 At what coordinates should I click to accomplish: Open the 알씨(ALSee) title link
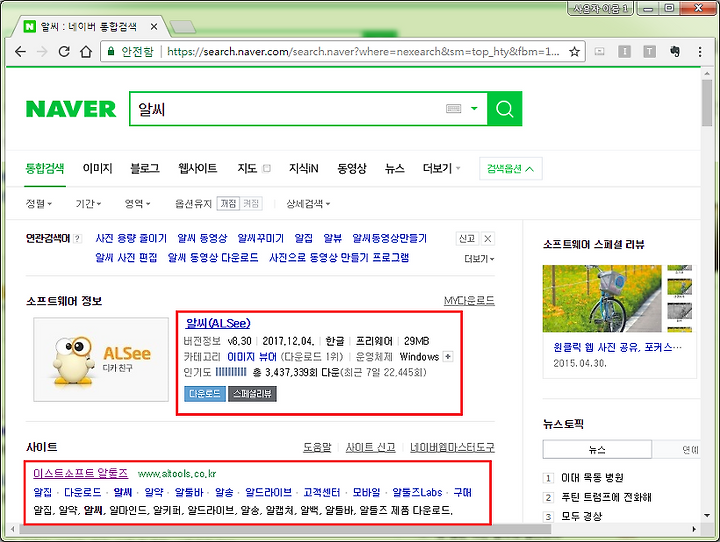pos(218,323)
